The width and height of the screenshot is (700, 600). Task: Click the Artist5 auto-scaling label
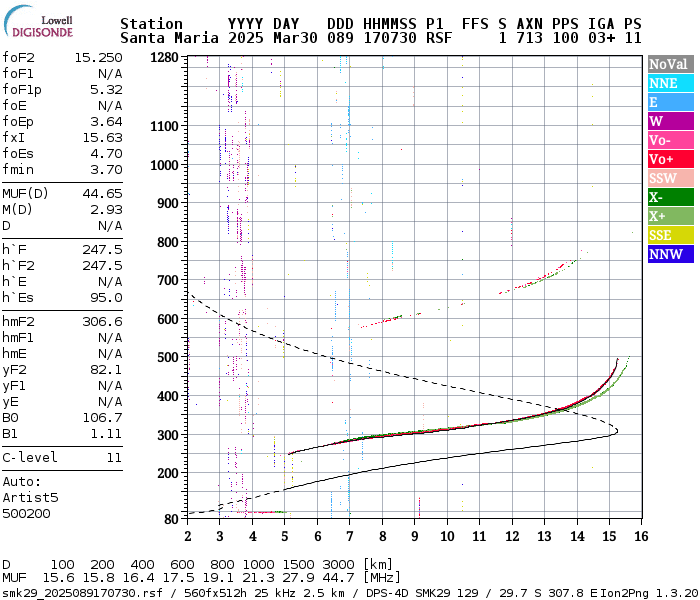coord(30,498)
